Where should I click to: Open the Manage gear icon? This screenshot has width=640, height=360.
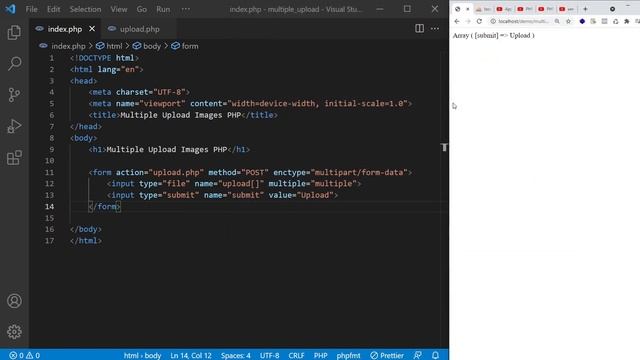point(14,332)
